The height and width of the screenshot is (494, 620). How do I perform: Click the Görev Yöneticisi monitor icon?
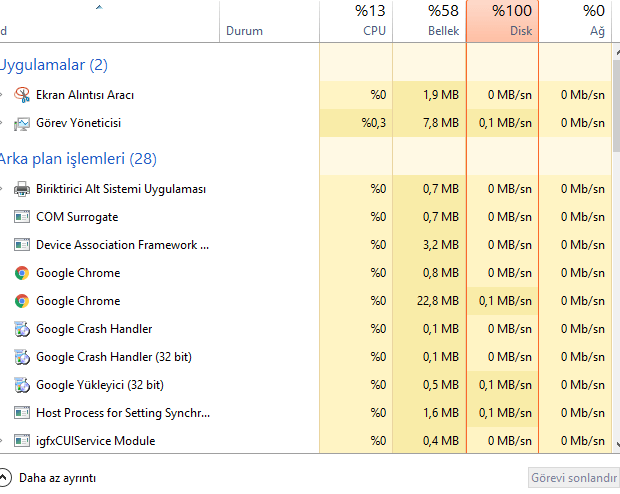tap(22, 123)
